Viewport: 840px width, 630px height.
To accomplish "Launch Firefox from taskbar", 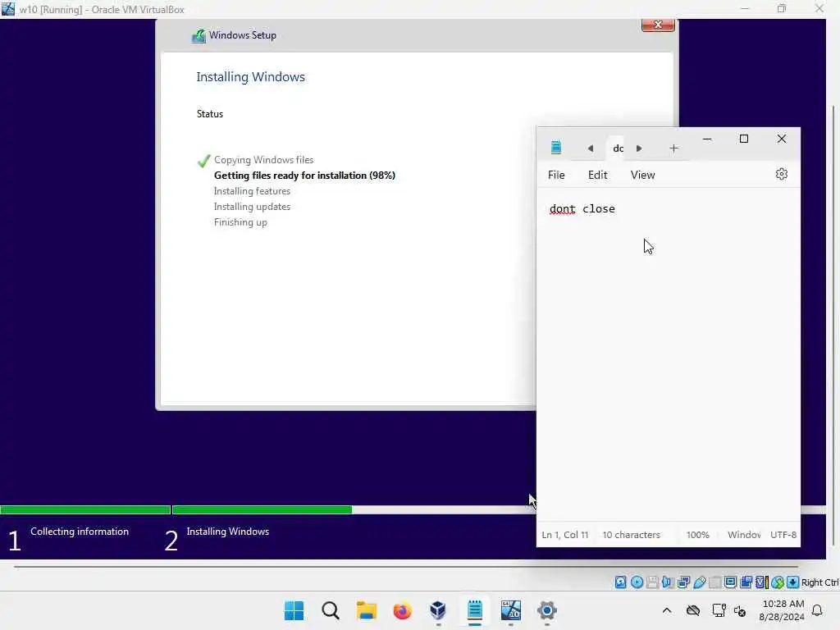I will click(402, 610).
